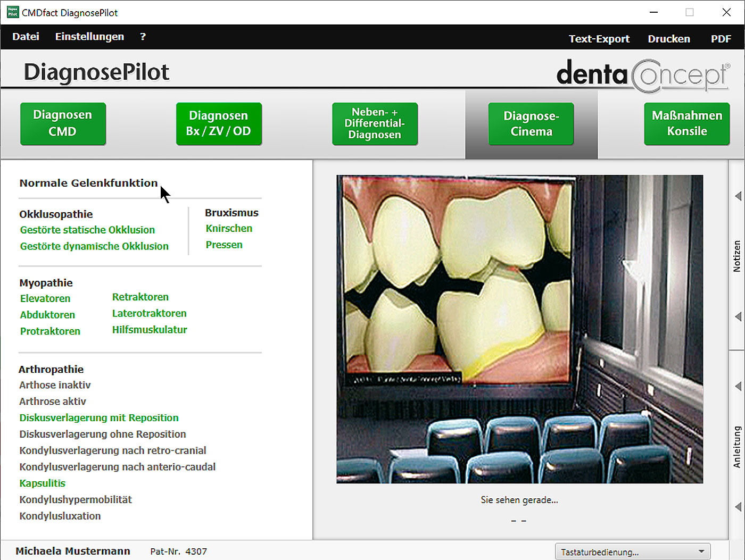Open the Kapsulitis diagnosis

[x=42, y=483]
